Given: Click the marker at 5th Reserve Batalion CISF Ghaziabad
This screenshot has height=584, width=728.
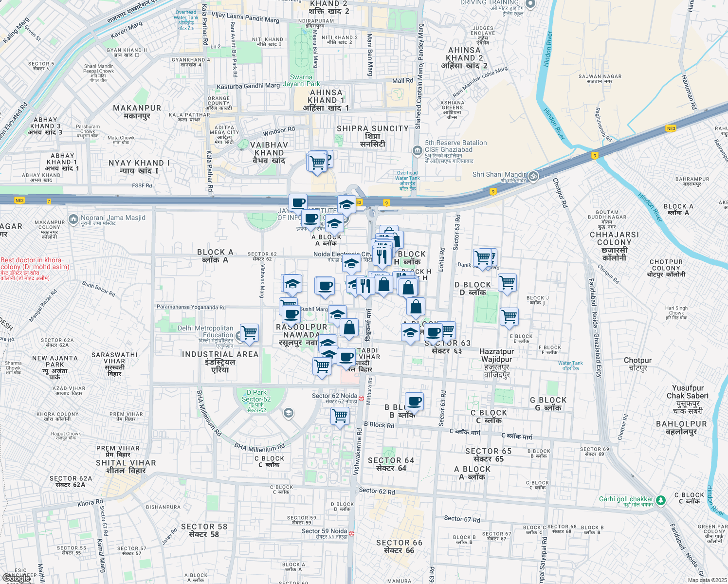Looking at the screenshot, I should [418, 151].
